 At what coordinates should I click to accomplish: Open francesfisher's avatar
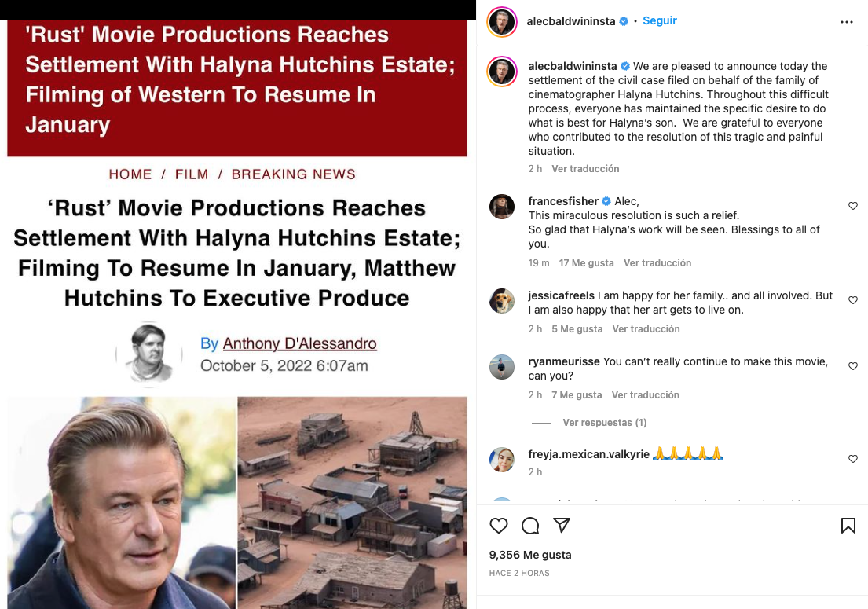pos(501,207)
